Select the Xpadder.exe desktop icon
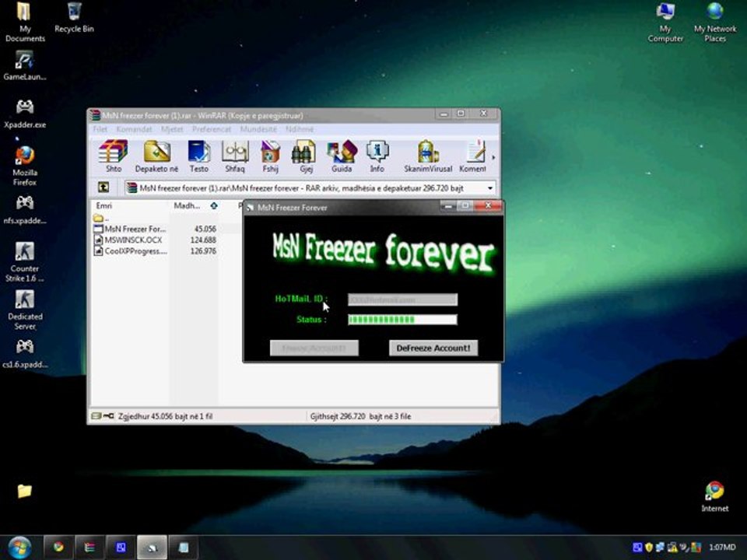Screen dimensions: 747x560 25,114
